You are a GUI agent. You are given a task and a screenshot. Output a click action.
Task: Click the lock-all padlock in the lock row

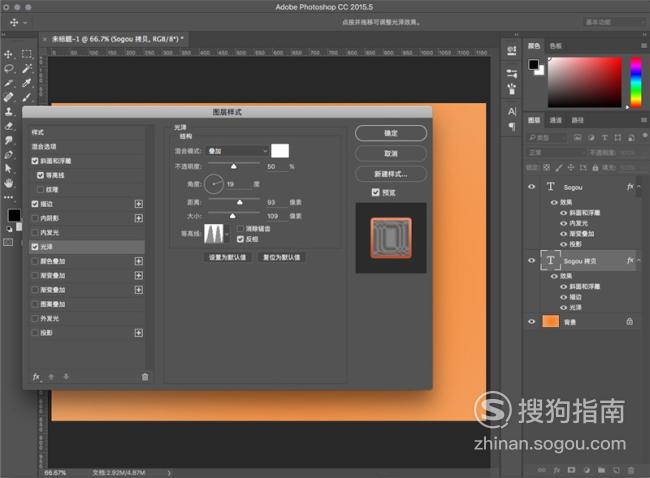(x=595, y=167)
